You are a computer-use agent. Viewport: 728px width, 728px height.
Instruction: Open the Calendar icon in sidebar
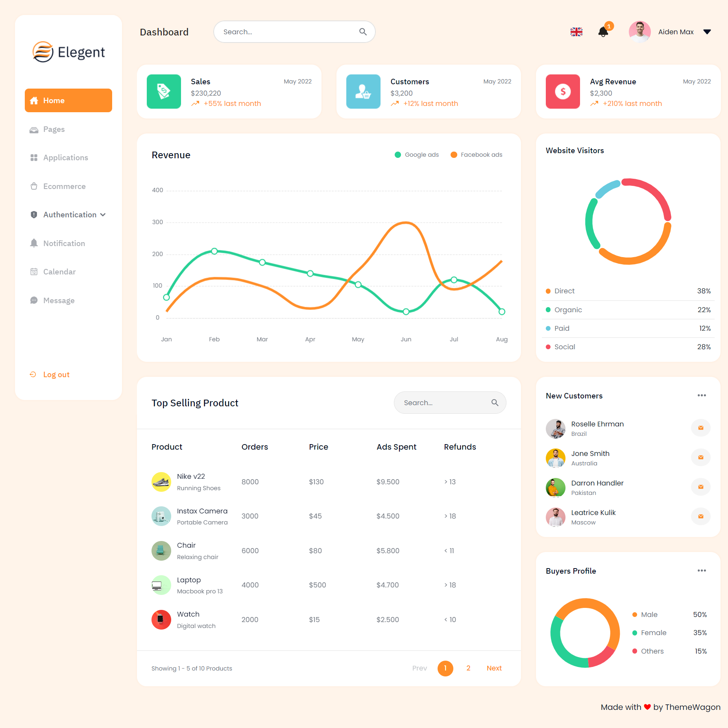tap(34, 272)
